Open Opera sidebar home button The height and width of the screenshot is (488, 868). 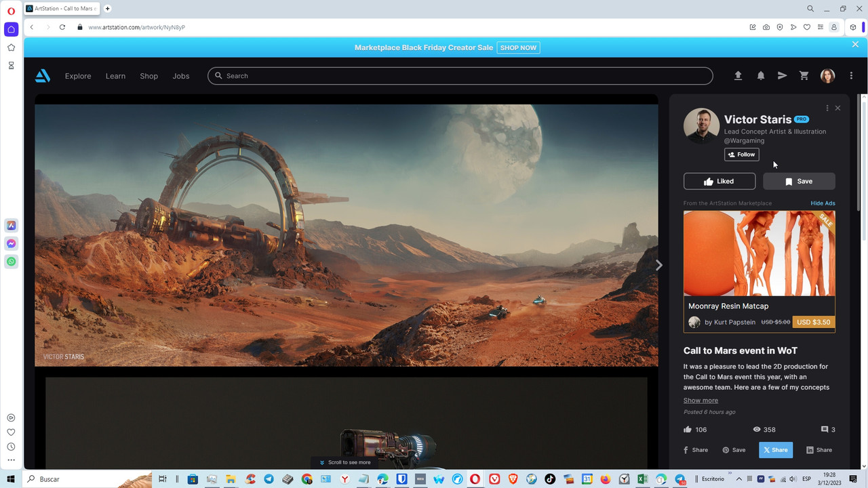click(x=11, y=29)
